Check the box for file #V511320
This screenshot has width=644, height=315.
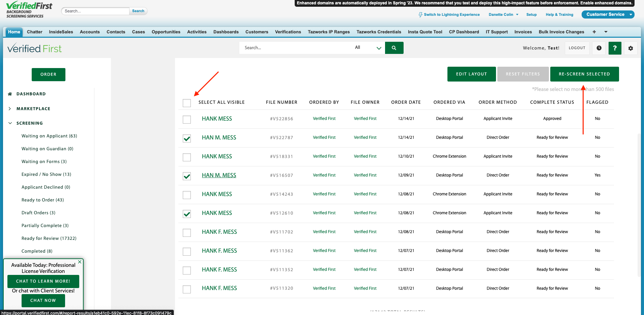(187, 289)
